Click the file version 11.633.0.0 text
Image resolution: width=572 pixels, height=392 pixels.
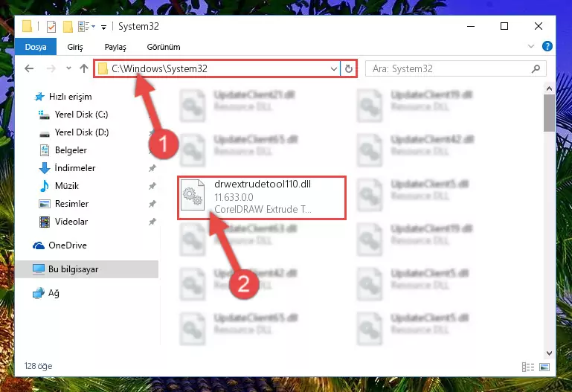click(234, 197)
